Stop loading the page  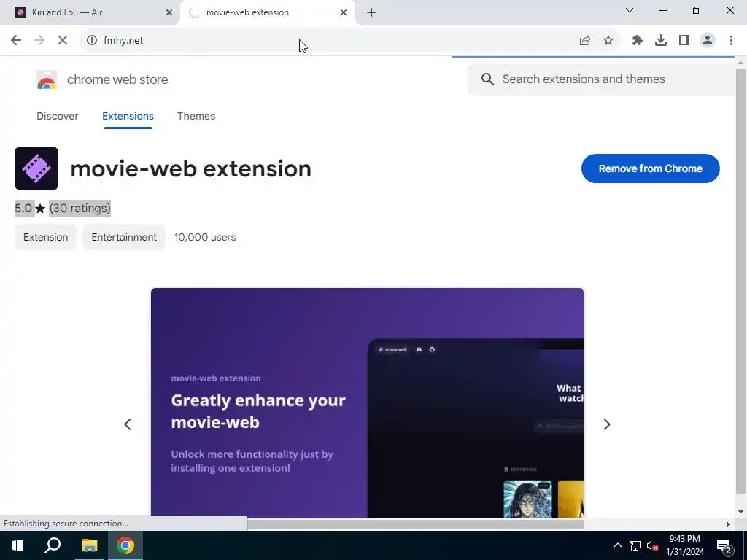(63, 41)
